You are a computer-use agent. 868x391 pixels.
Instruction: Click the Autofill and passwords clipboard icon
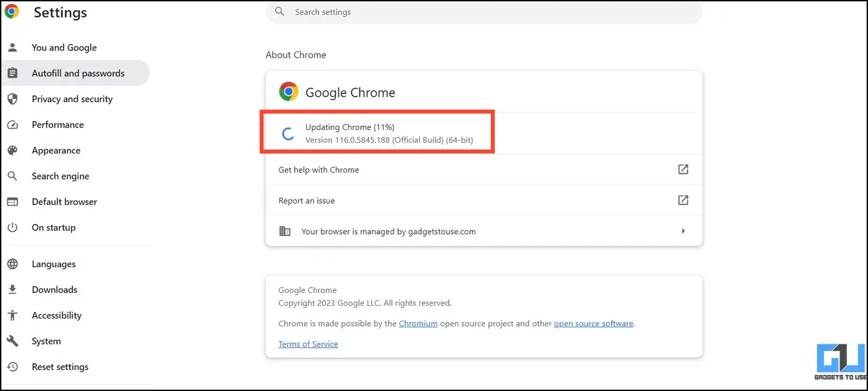point(12,73)
